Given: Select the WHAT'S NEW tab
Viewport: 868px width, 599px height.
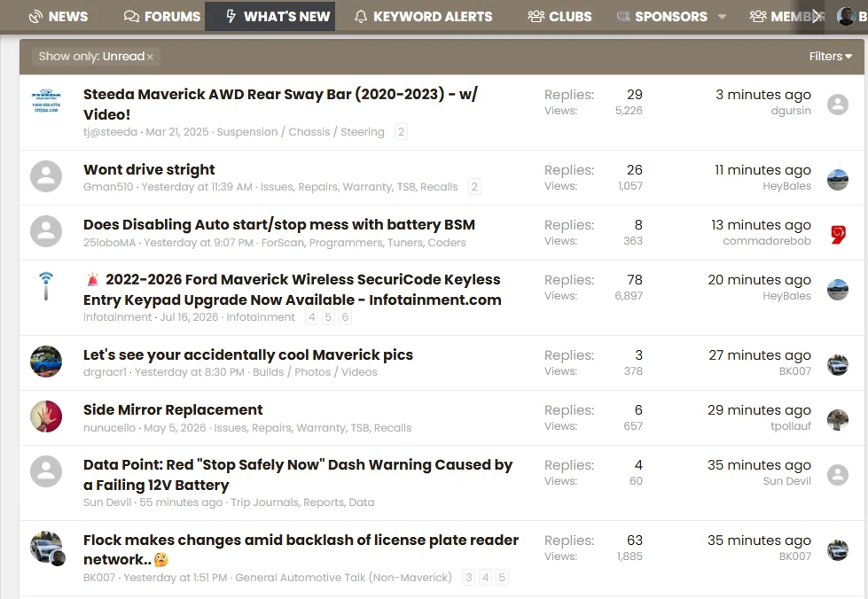Looking at the screenshot, I should [270, 17].
